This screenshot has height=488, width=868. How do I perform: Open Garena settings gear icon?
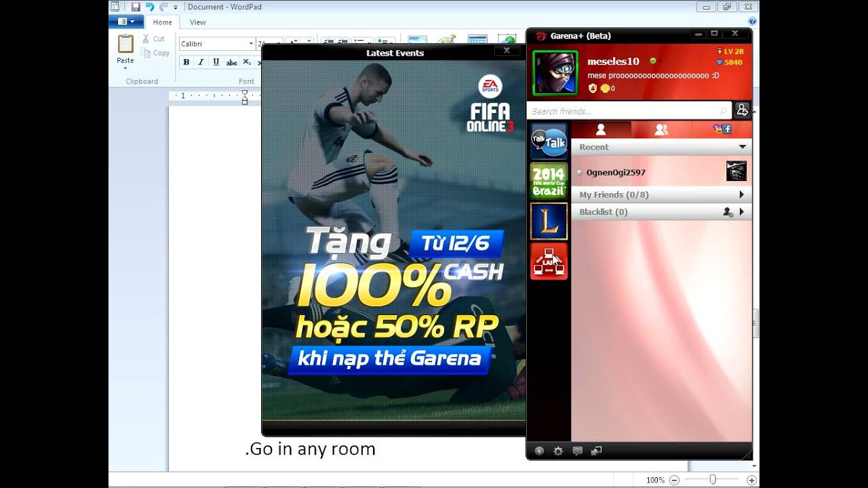click(558, 451)
